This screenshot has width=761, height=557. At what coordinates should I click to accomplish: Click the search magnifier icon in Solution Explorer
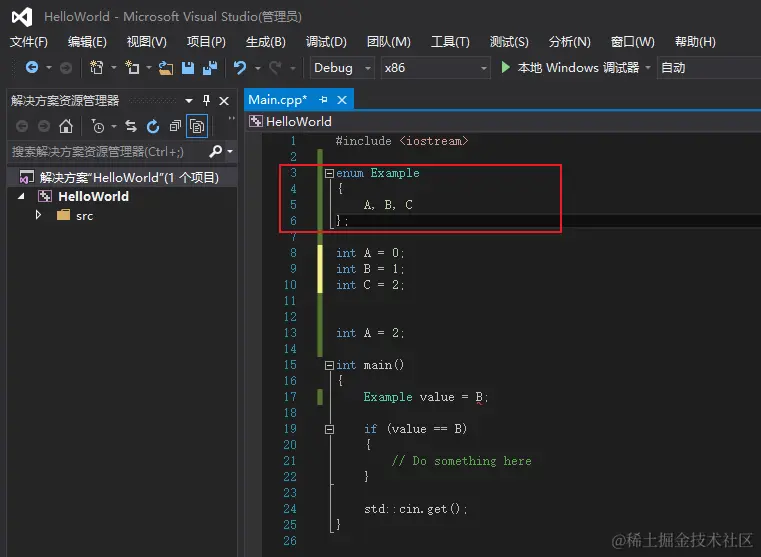point(215,151)
